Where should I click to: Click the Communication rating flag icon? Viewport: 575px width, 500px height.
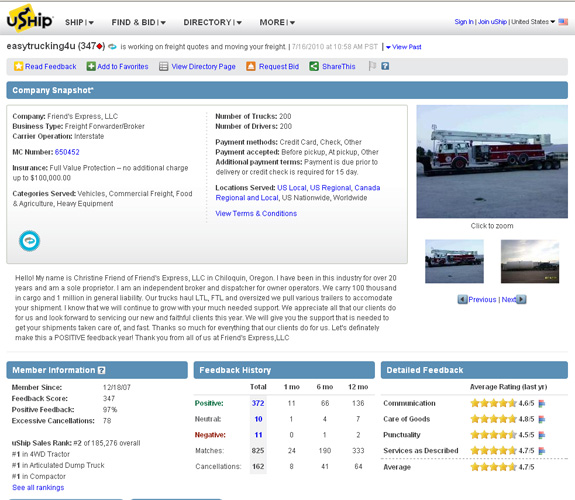point(542,404)
